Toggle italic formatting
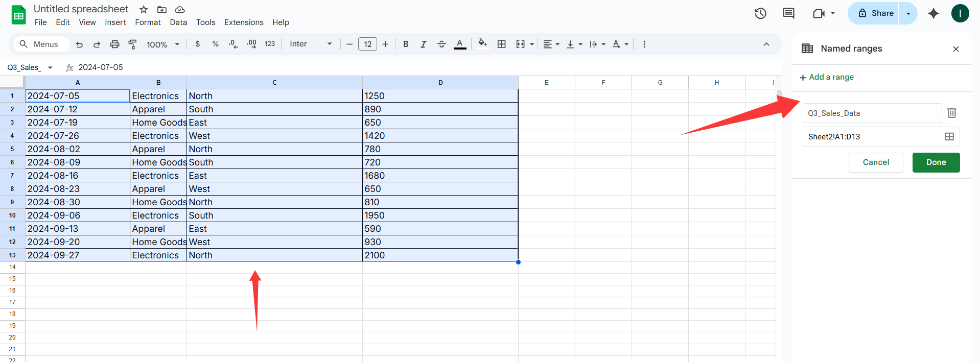980x362 pixels. (x=423, y=44)
